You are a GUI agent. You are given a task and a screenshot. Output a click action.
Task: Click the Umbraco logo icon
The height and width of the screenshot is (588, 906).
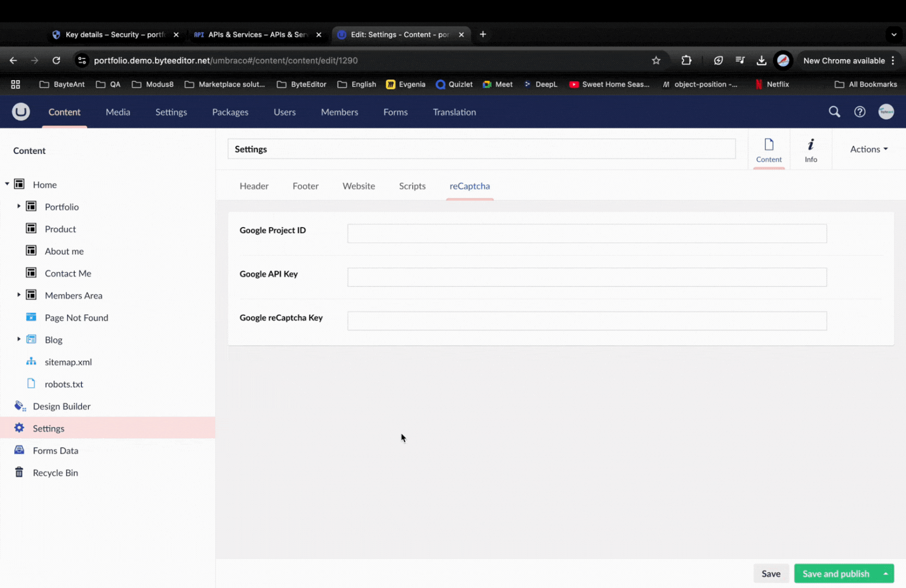tap(21, 112)
